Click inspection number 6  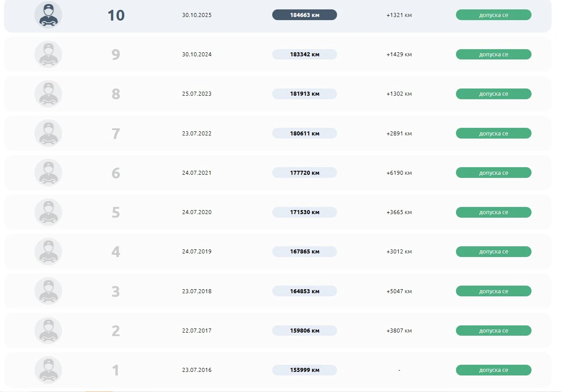pyautogui.click(x=116, y=173)
